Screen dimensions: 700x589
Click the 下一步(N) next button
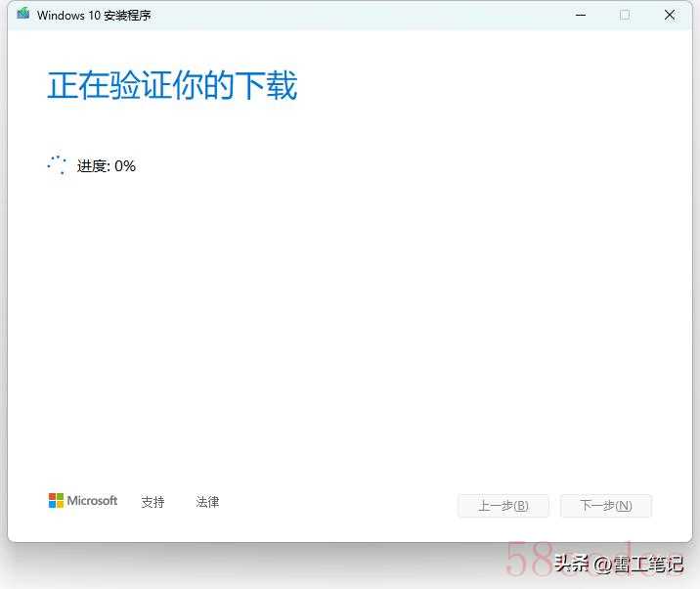tap(606, 506)
